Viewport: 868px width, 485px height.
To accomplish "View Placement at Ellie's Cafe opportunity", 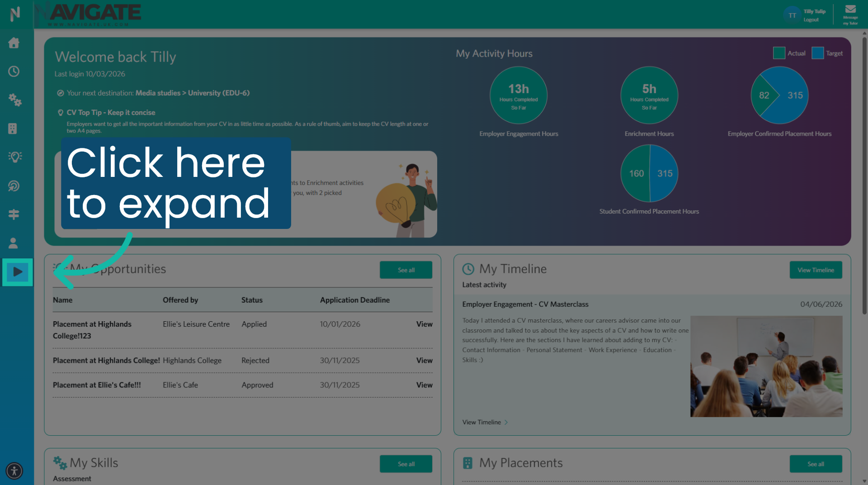I will click(424, 385).
